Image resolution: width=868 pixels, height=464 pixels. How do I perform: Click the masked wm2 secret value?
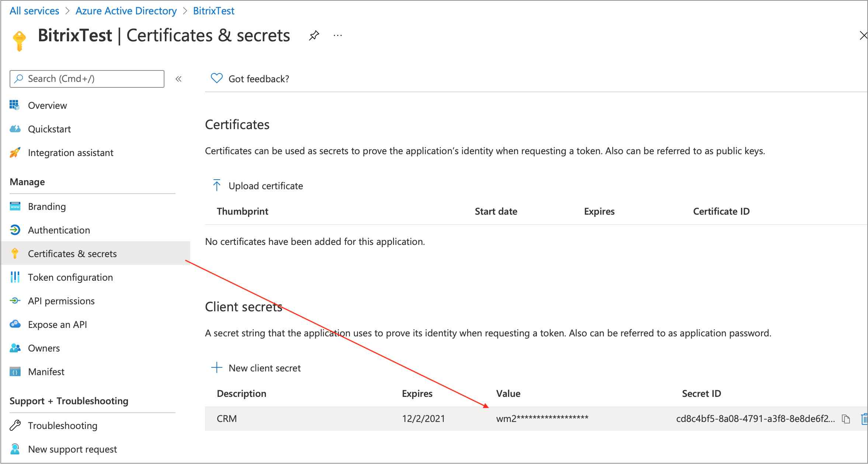[542, 418]
